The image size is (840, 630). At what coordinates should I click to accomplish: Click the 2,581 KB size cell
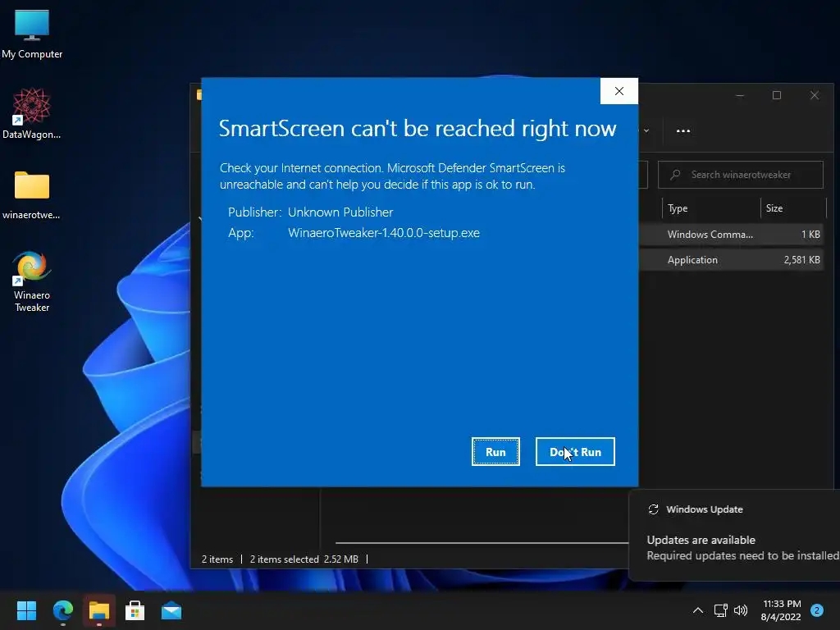[x=801, y=260]
